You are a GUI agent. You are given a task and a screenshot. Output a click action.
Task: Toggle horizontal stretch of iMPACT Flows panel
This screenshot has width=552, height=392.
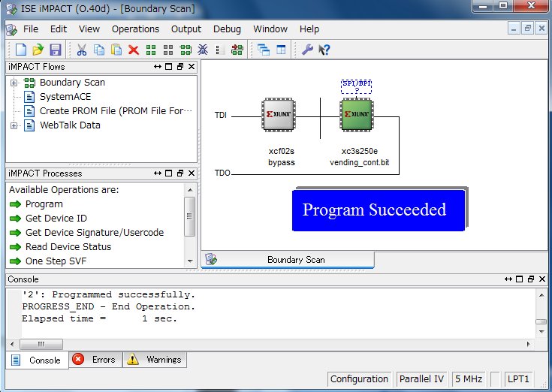(158, 67)
